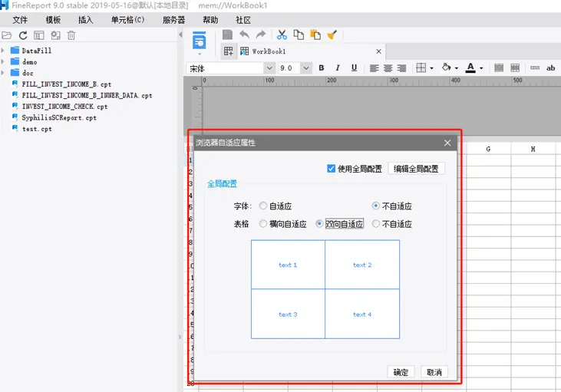Select FILL_INVEST_INCOME_B.cpt file
The width and height of the screenshot is (561, 392).
(x=67, y=84)
